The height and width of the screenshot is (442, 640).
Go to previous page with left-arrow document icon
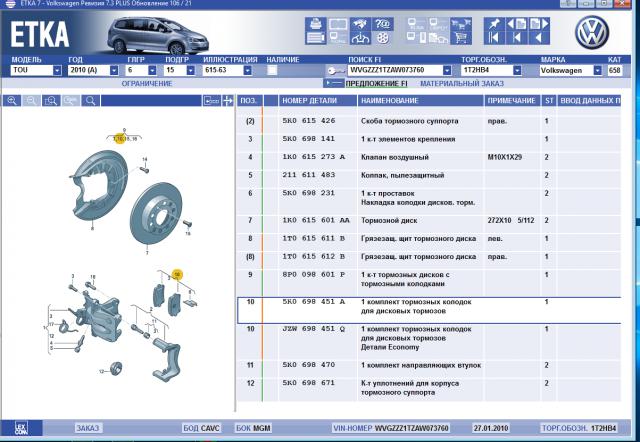tap(516, 24)
